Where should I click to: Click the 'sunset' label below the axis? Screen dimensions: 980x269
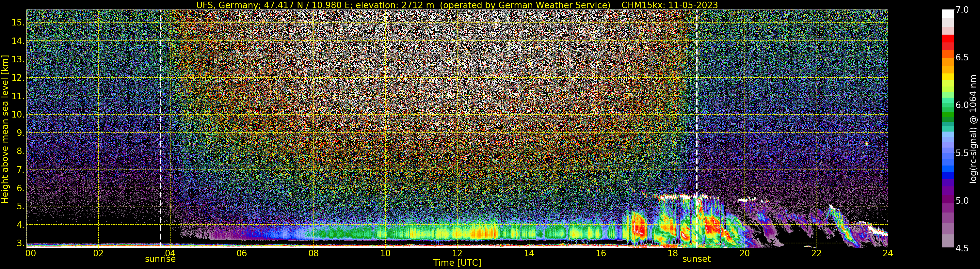(697, 259)
